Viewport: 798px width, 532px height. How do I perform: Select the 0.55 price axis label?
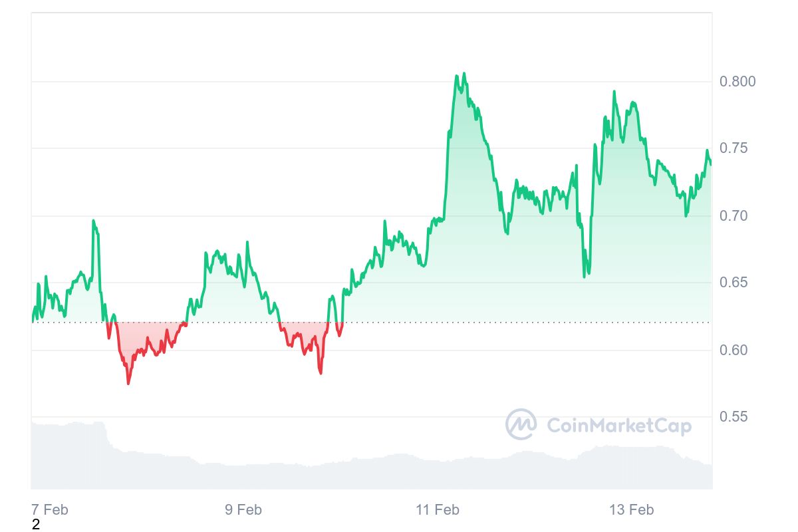(733, 417)
